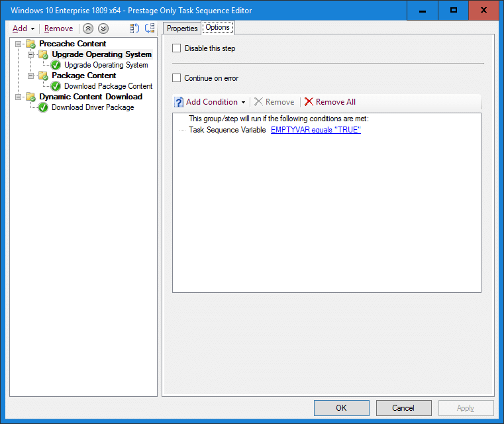The height and width of the screenshot is (424, 504).
Task: Select the Upgrade Operating System step
Action: [106, 65]
